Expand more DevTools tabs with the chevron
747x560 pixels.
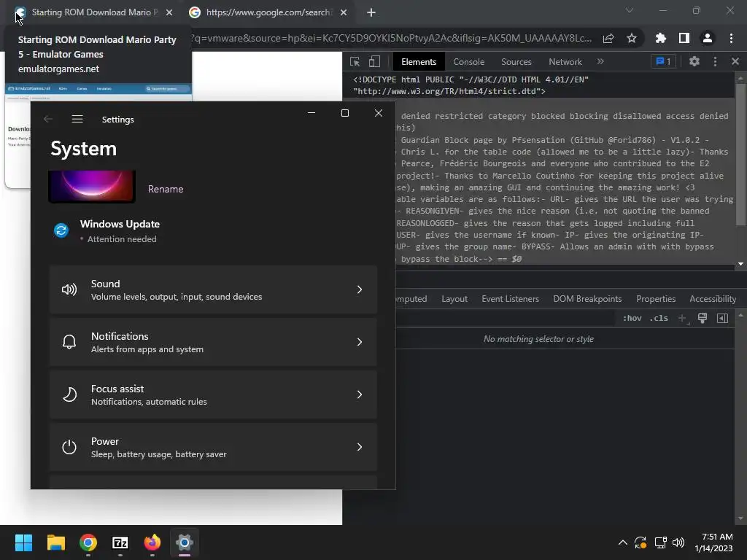pyautogui.click(x=600, y=61)
